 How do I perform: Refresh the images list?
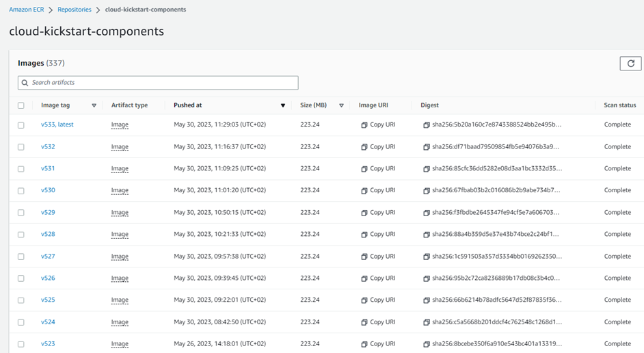(x=630, y=64)
